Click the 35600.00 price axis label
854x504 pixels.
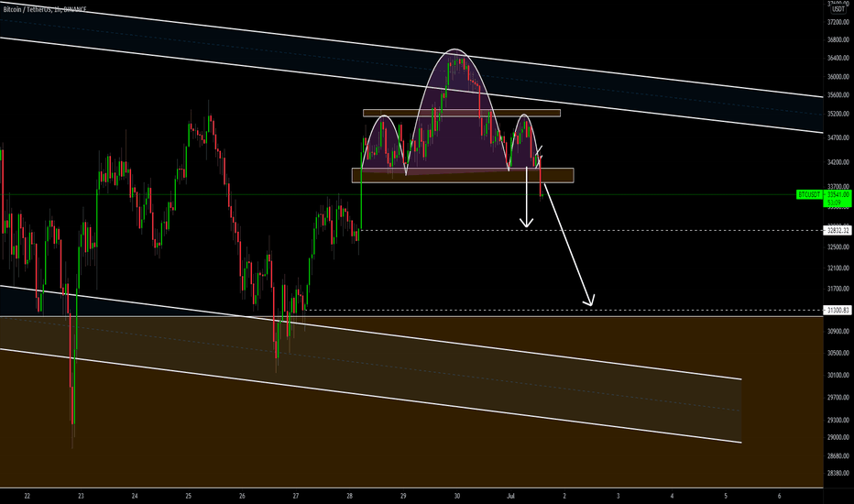point(838,94)
